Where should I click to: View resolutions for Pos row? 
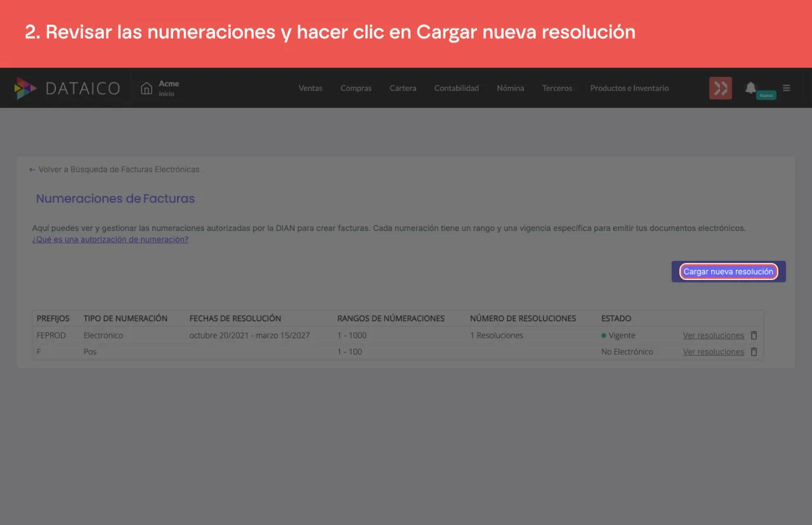[x=714, y=352]
